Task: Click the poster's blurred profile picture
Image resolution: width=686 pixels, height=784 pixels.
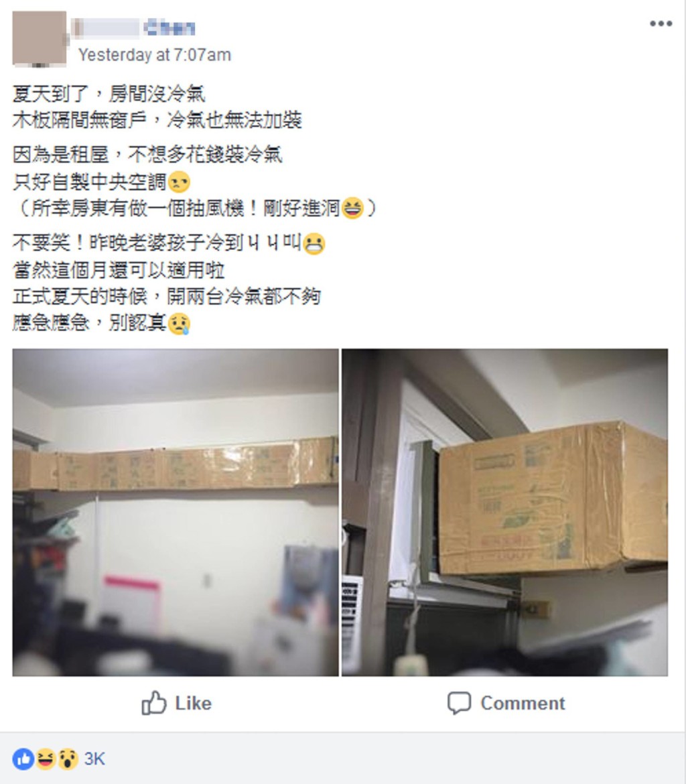Action: click(39, 38)
